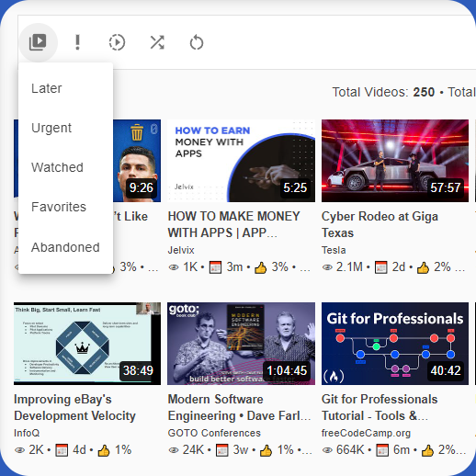Click the 57:57 duration badge

pos(446,187)
